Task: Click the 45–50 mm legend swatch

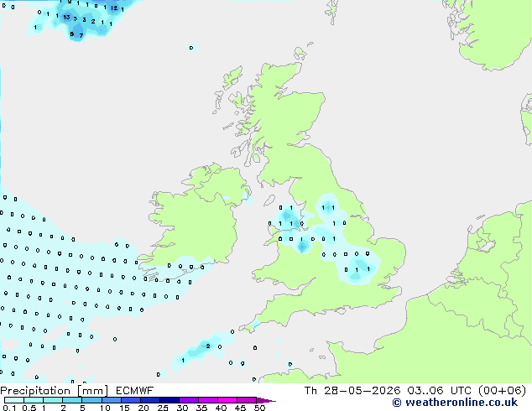Action: coord(247,400)
